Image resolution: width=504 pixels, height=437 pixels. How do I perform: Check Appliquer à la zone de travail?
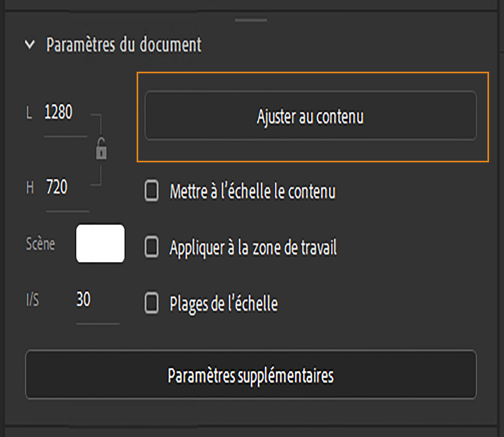point(151,247)
